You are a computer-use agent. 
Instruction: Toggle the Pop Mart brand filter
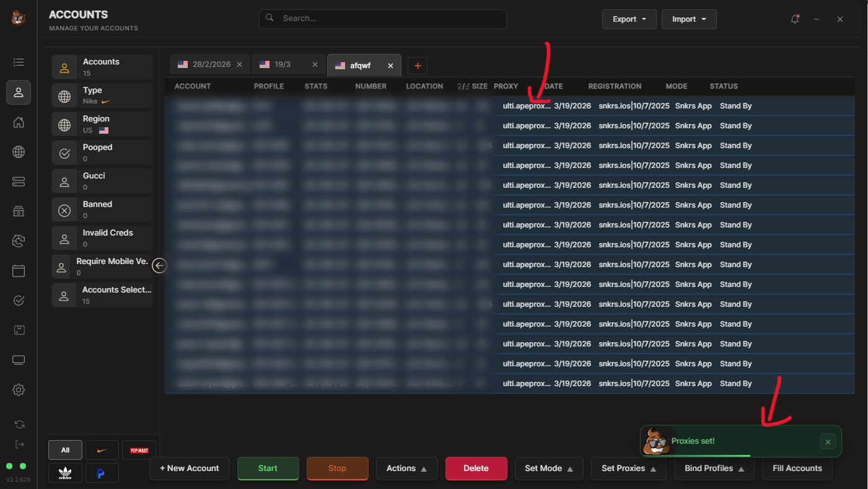pyautogui.click(x=139, y=450)
